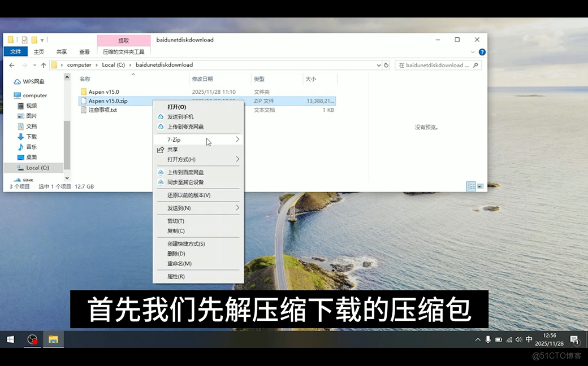Viewport: 588px width, 366px height.
Task: Enable details view with the status bar toggle
Action: pyautogui.click(x=470, y=186)
